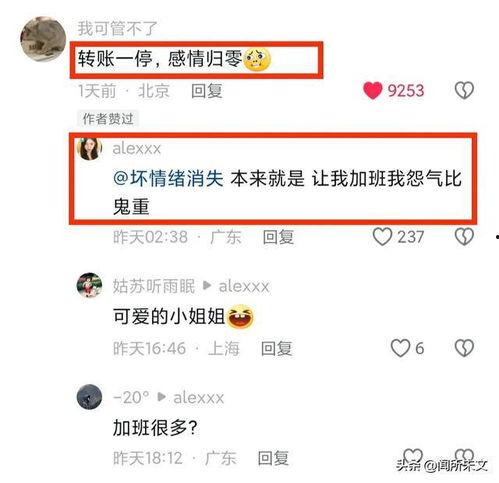Dislike the 转账一停 comment via broken heart
Viewport: 499px width, 483px height.
tap(464, 90)
